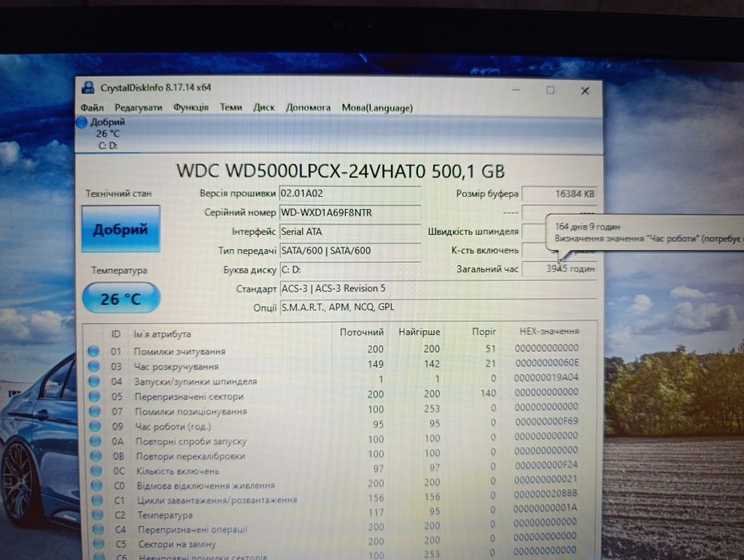
Task: Click the Serial ATA interface field
Action: click(350, 232)
